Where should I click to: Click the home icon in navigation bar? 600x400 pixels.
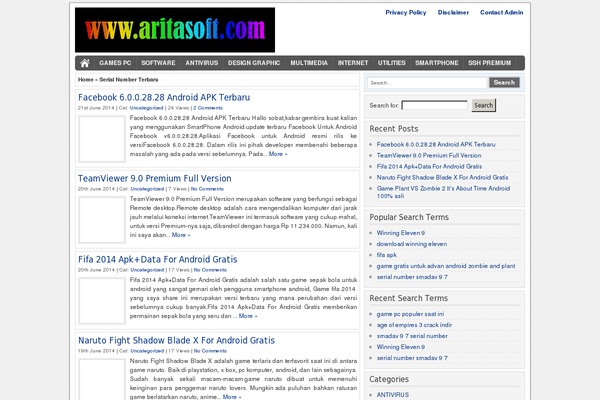pos(85,63)
